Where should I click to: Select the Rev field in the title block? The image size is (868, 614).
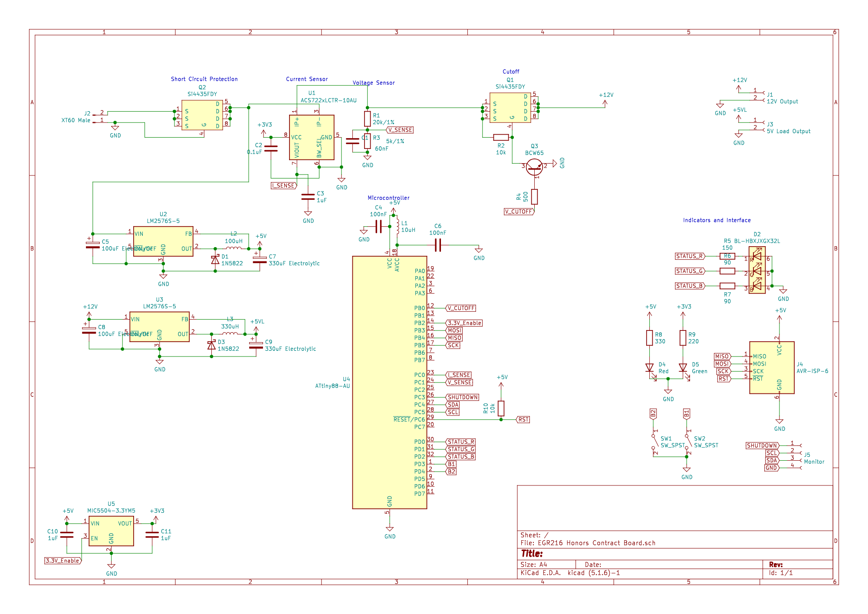pyautogui.click(x=777, y=564)
